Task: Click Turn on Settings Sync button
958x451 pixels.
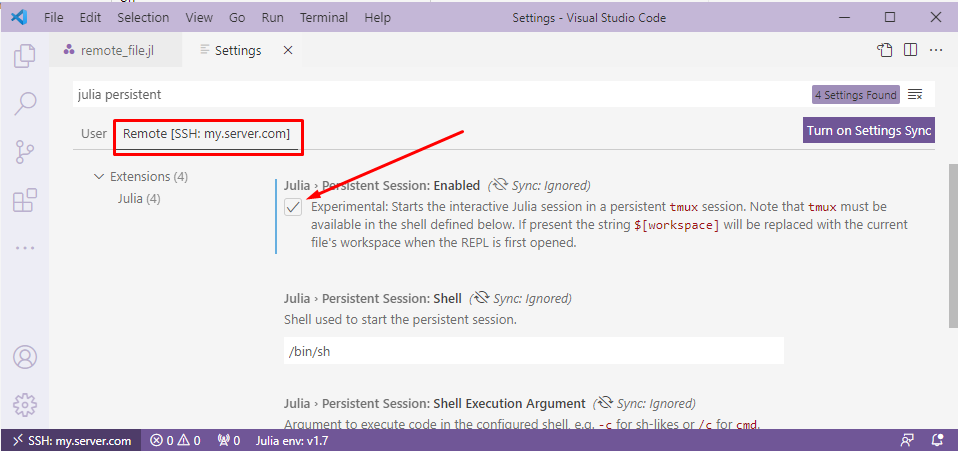Action: [x=869, y=131]
